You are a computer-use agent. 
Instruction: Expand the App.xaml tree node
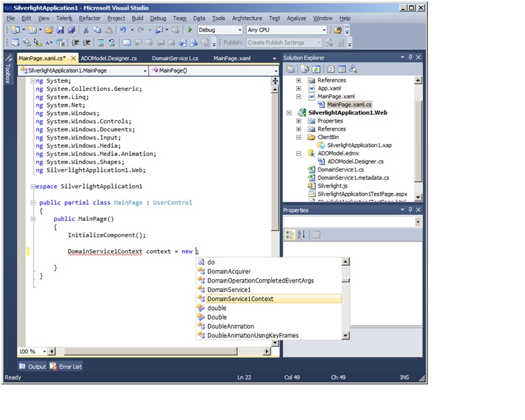coord(299,88)
